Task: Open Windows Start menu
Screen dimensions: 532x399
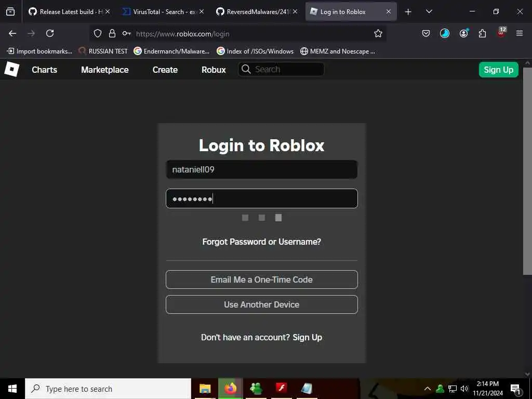Action: (x=12, y=389)
